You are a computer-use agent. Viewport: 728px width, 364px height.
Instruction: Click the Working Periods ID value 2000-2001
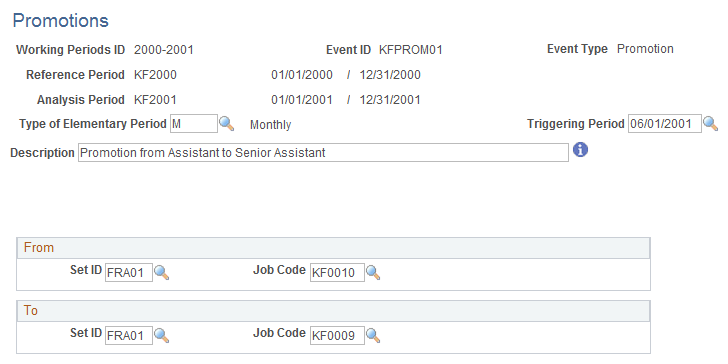[x=163, y=50]
